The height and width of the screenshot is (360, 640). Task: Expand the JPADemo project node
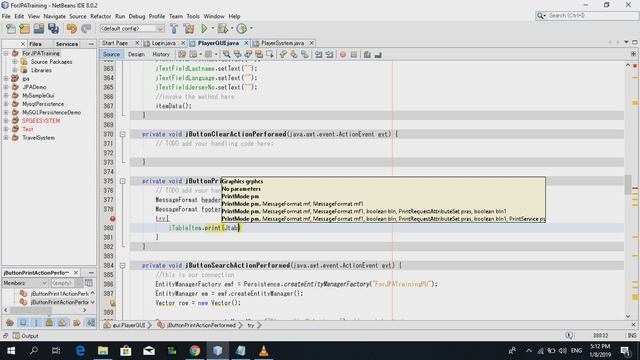[6, 87]
